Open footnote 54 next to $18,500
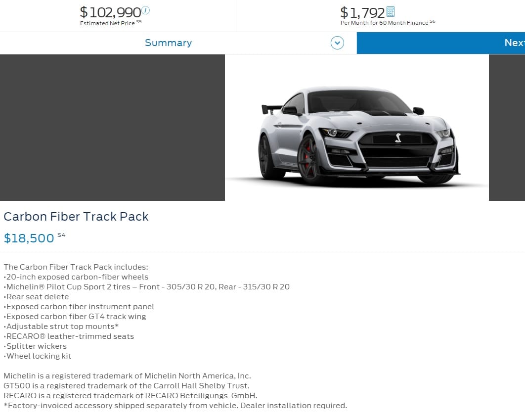Image resolution: width=525 pixels, height=420 pixels. 61,235
